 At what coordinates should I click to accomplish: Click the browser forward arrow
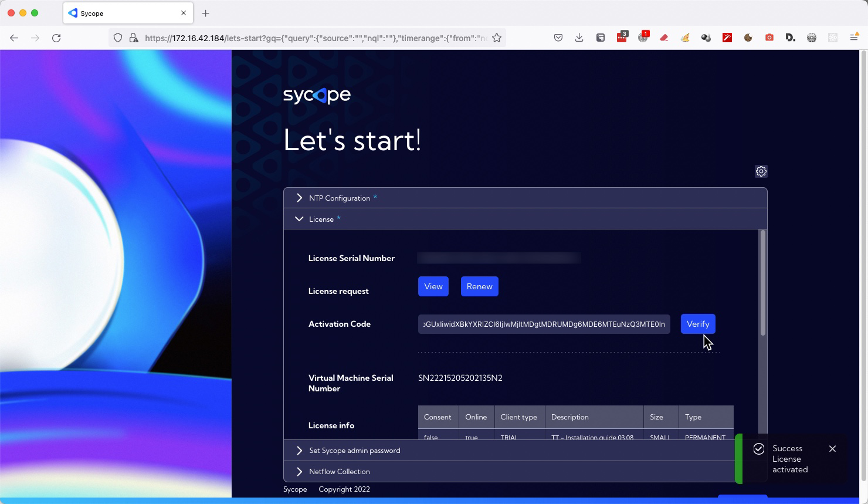pos(35,38)
